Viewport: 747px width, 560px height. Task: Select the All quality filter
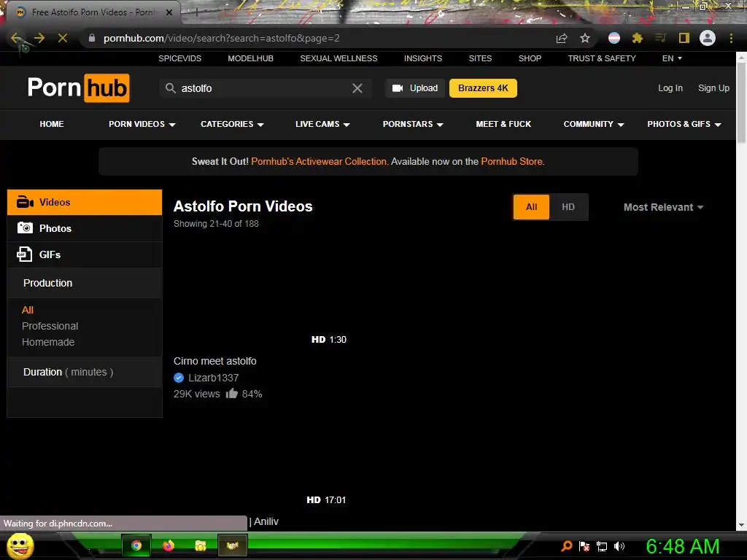click(x=531, y=207)
